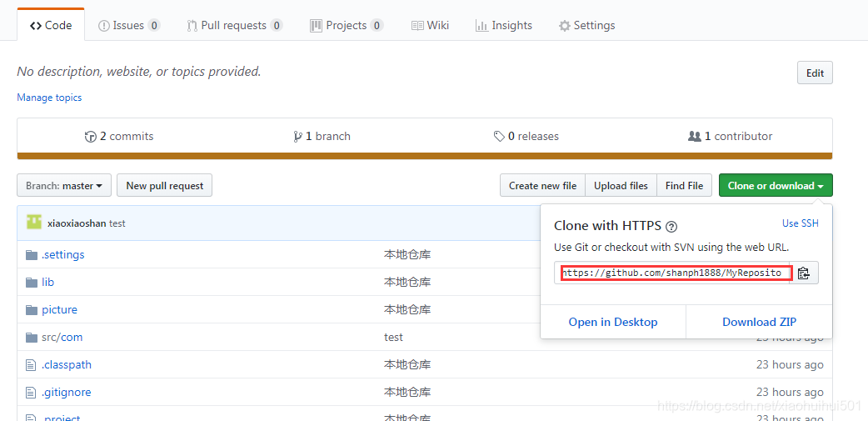Image resolution: width=868 pixels, height=421 pixels.
Task: Click the help icon beside Clone with HTTPS
Action: pyautogui.click(x=671, y=227)
